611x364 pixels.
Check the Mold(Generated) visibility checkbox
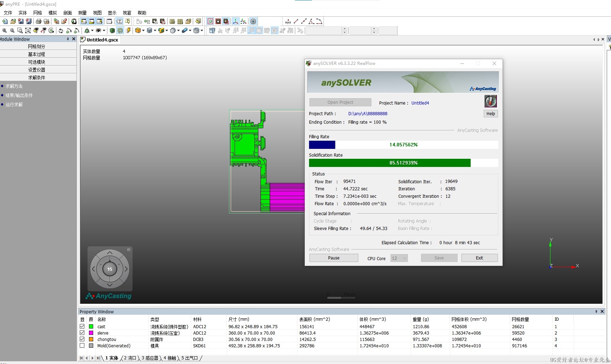(82, 346)
